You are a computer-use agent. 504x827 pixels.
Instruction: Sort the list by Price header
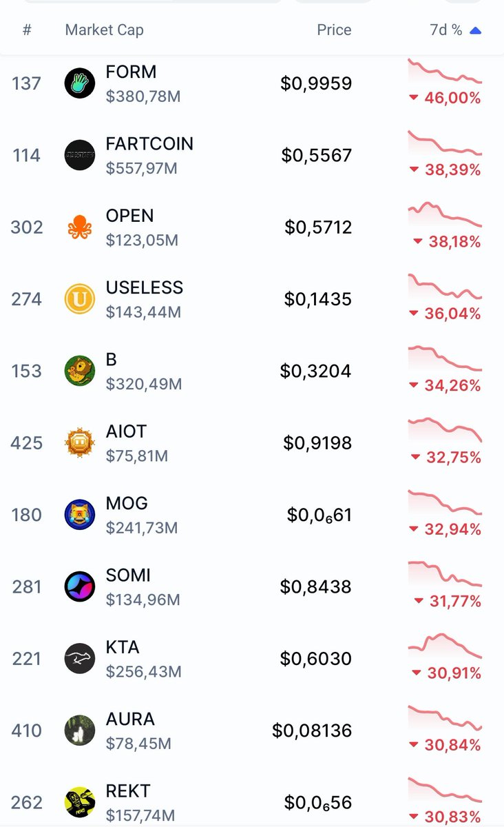pos(334,30)
